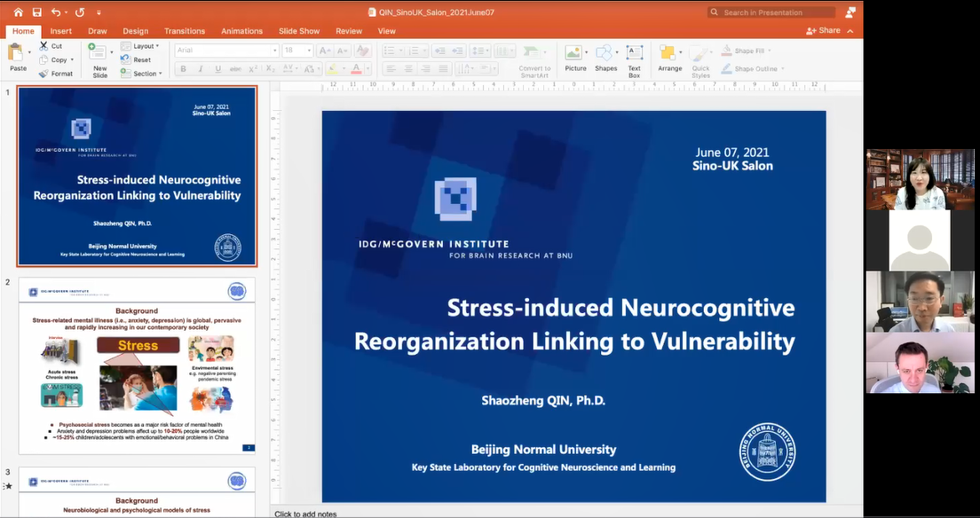The height and width of the screenshot is (518, 980).
Task: Switch to the Transitions tab
Action: (x=185, y=31)
